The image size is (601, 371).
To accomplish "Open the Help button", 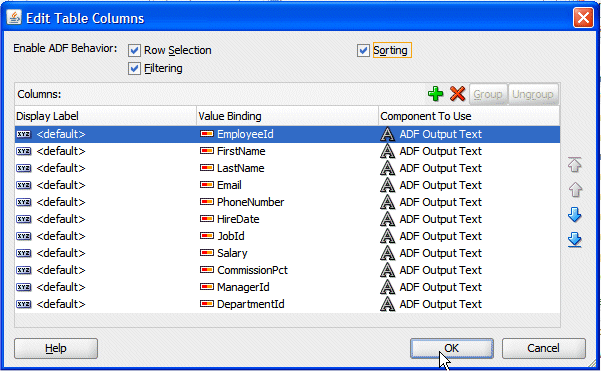I will 56,348.
